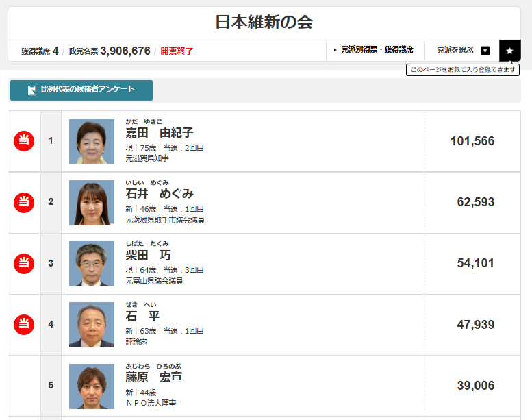Screen dimensions: 532x420
Task: Click the favorite tooltip このページをお気に入り登録できます
Action: 463,70
